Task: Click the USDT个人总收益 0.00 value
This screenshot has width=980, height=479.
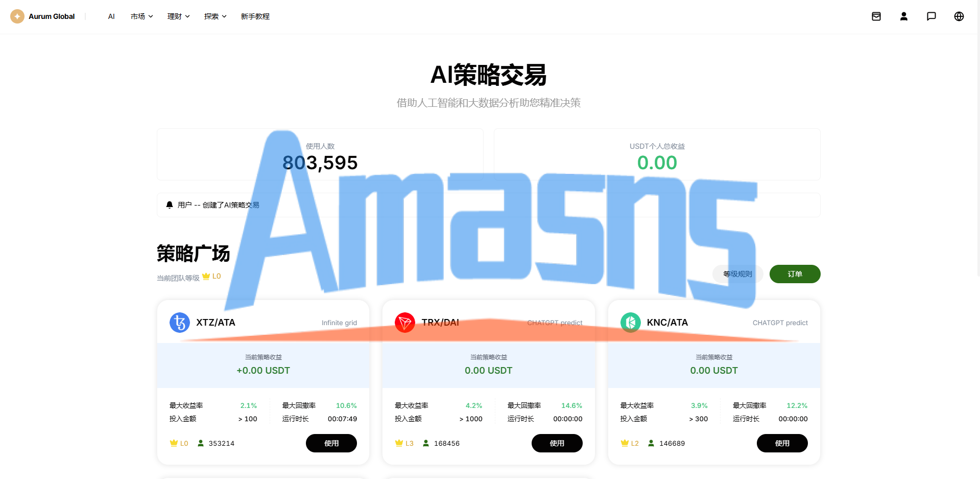Action: pyautogui.click(x=657, y=163)
